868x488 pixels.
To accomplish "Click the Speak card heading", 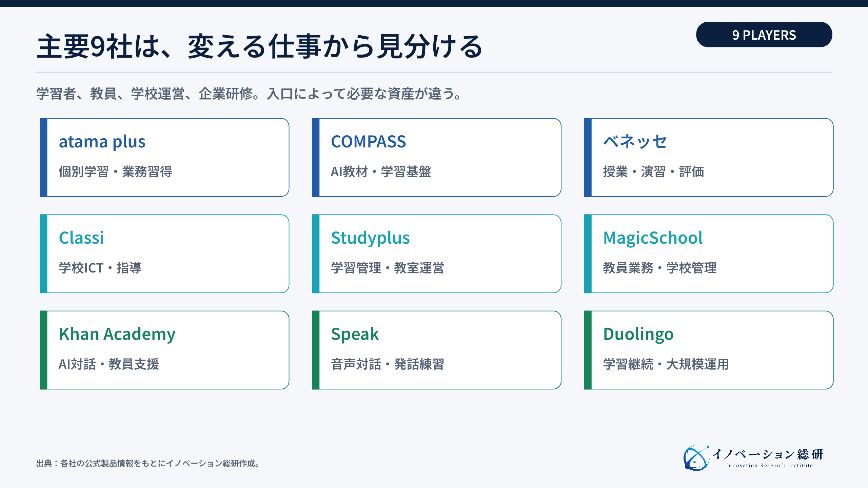I will point(355,334).
